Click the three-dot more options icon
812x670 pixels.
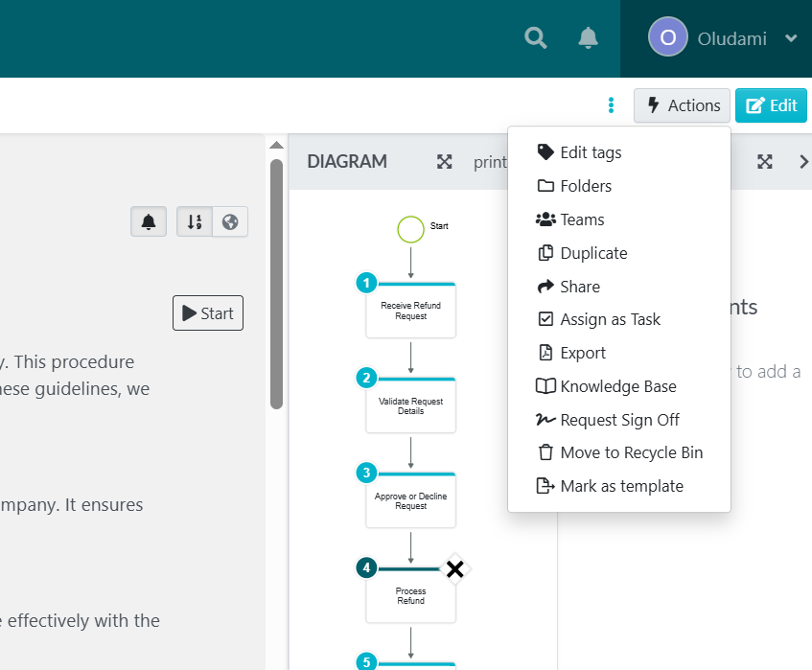611,105
